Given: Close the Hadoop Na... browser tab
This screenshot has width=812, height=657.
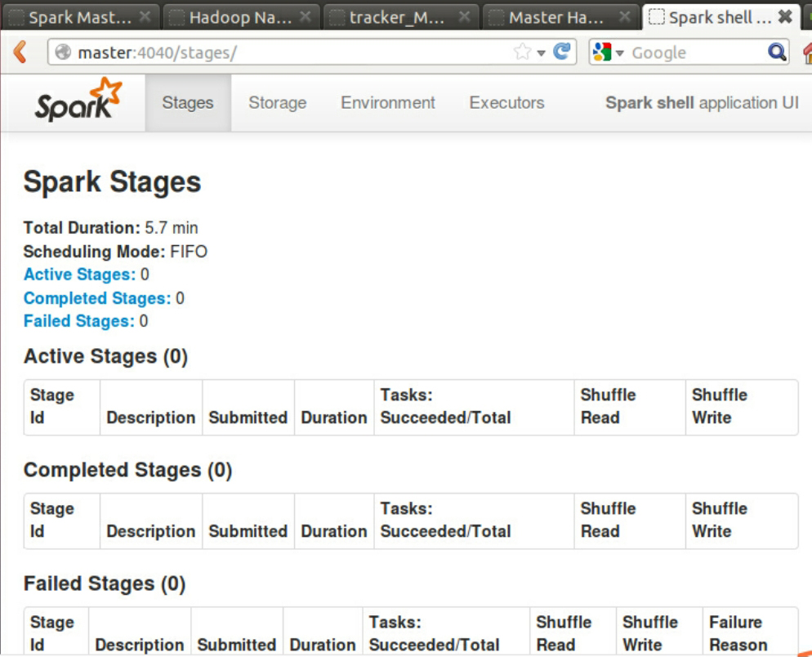Looking at the screenshot, I should click(305, 16).
